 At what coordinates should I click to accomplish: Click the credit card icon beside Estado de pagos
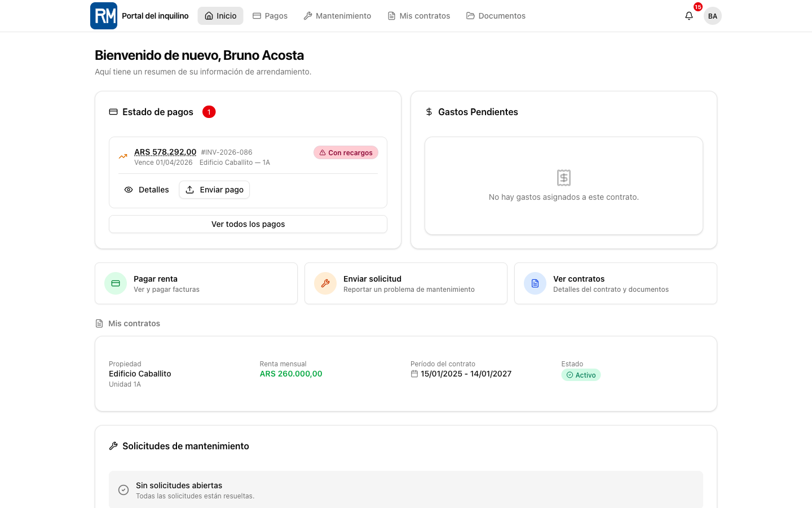(113, 112)
